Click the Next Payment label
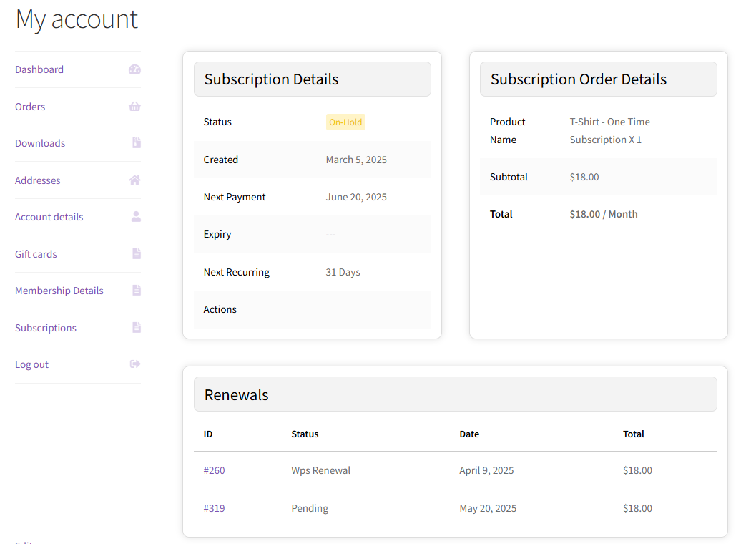This screenshot has width=756, height=544. (x=235, y=197)
